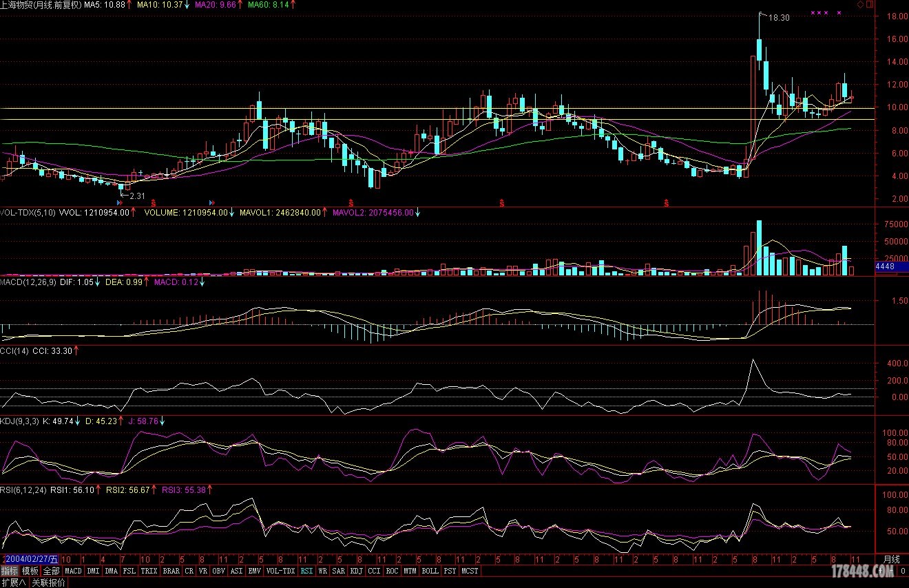Click the MA60: 8.14 value
The height and width of the screenshot is (588, 909).
click(x=269, y=5)
